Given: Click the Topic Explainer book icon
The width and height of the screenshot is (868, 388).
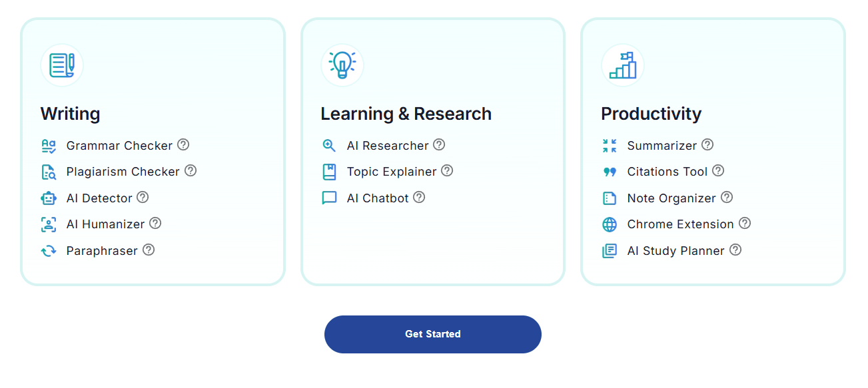Looking at the screenshot, I should point(329,172).
